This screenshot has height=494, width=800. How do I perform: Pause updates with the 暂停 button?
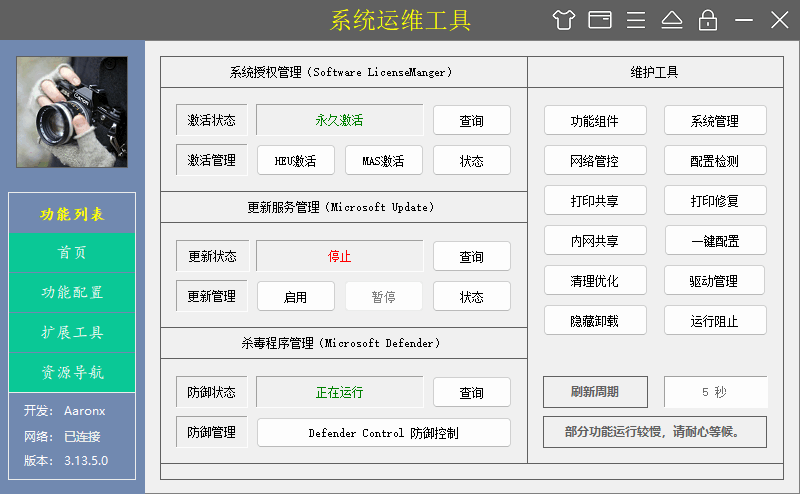point(384,297)
